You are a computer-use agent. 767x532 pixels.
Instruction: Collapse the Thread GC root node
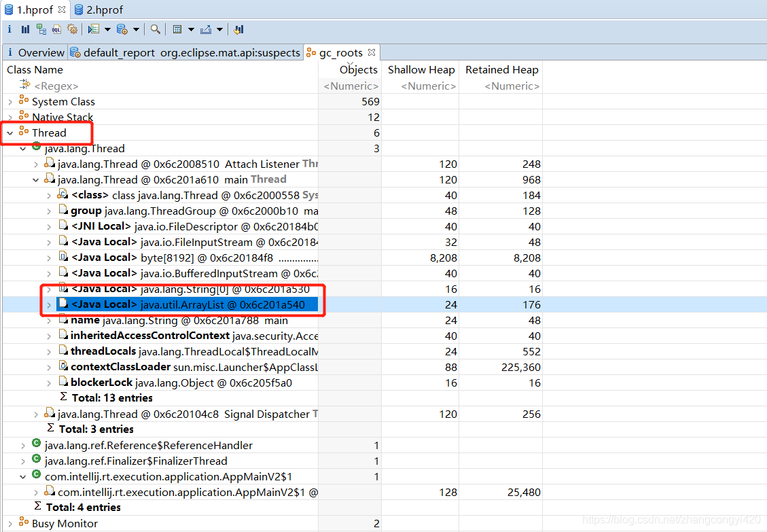[x=10, y=133]
